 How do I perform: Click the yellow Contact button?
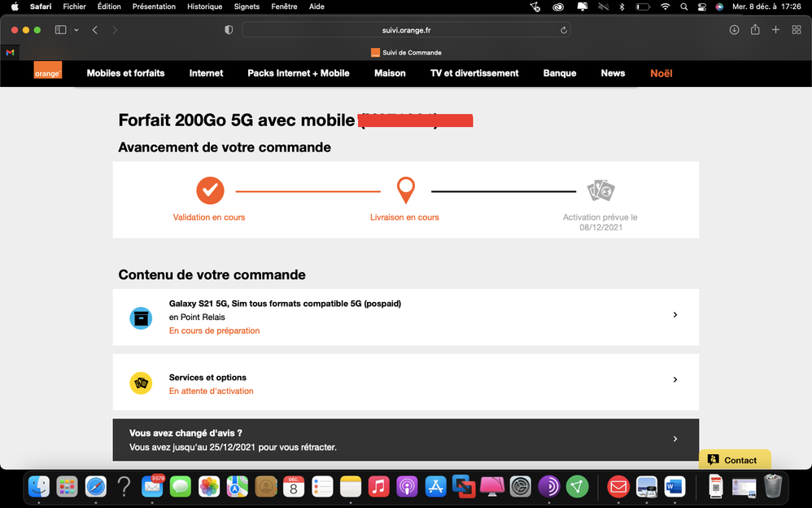734,460
